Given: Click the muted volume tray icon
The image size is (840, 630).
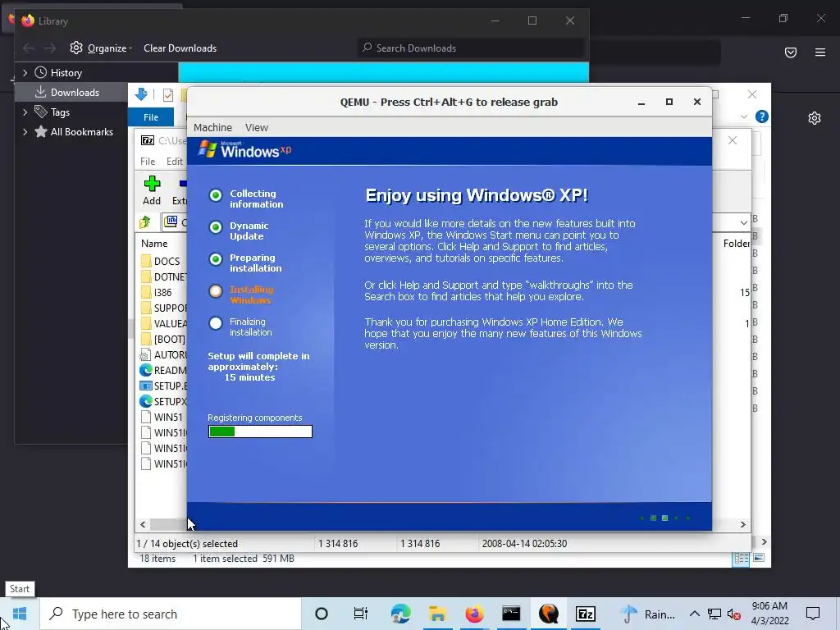Looking at the screenshot, I should pos(734,614).
